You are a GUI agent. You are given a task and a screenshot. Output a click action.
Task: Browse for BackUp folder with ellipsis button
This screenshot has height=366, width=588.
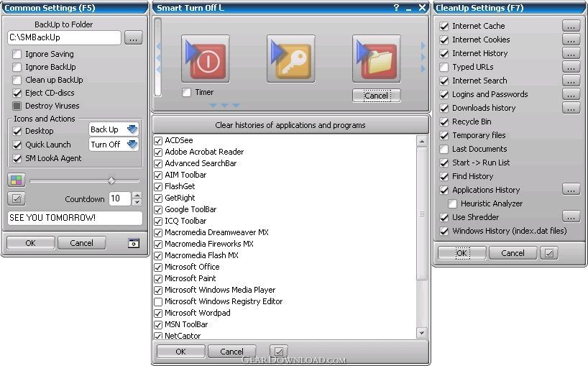134,38
